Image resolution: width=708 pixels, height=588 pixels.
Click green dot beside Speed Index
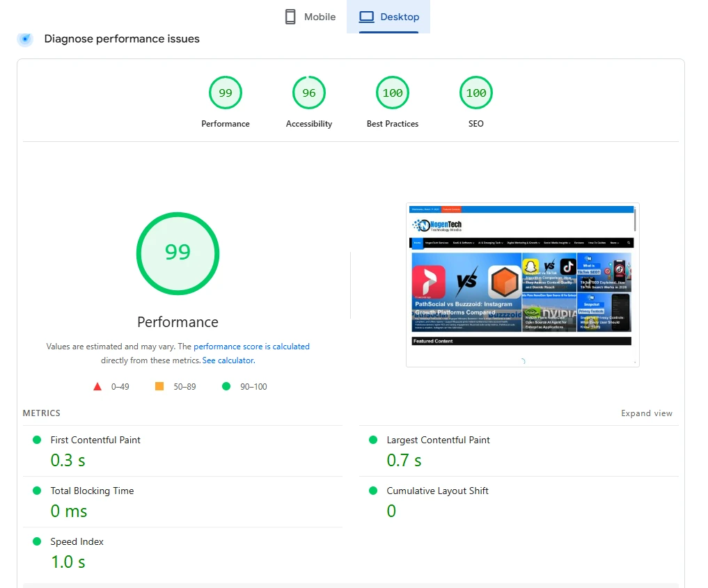pyautogui.click(x=37, y=541)
